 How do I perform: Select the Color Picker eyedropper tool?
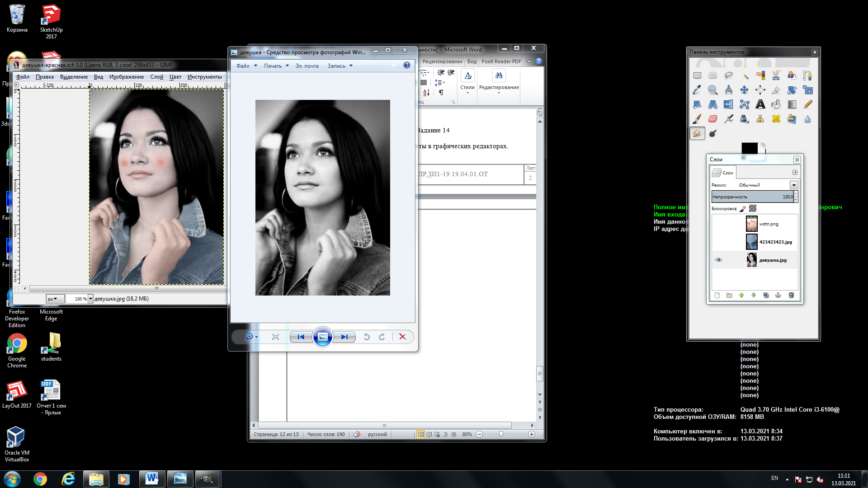pyautogui.click(x=697, y=90)
